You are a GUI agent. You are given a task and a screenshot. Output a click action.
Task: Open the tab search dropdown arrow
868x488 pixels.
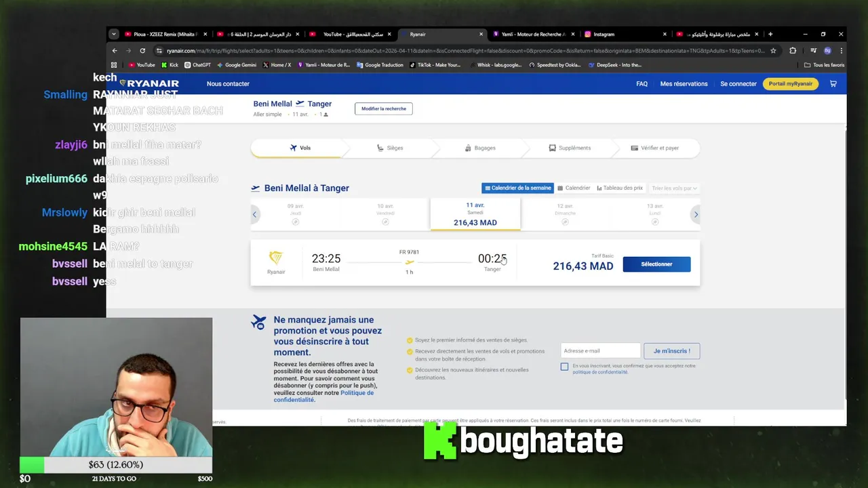pos(114,34)
